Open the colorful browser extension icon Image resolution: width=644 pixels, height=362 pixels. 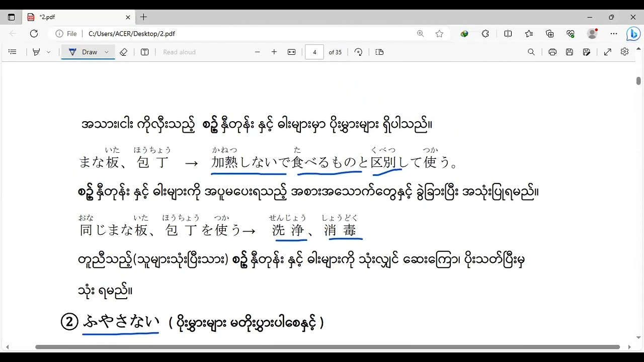pyautogui.click(x=464, y=34)
